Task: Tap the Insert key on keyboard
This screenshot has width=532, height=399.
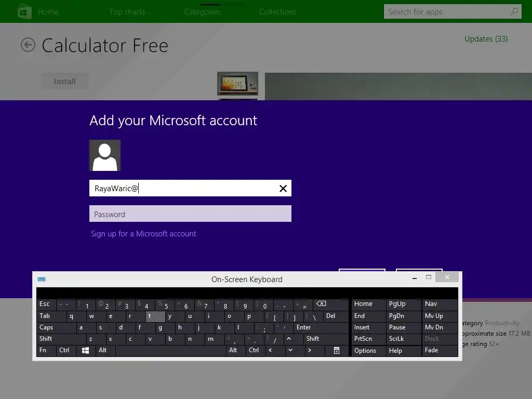Action: click(x=368, y=327)
